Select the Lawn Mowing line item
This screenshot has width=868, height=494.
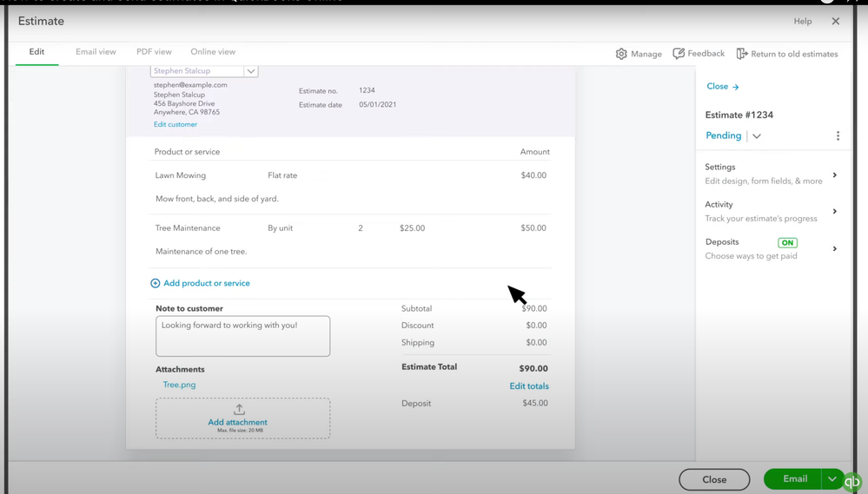click(x=181, y=175)
